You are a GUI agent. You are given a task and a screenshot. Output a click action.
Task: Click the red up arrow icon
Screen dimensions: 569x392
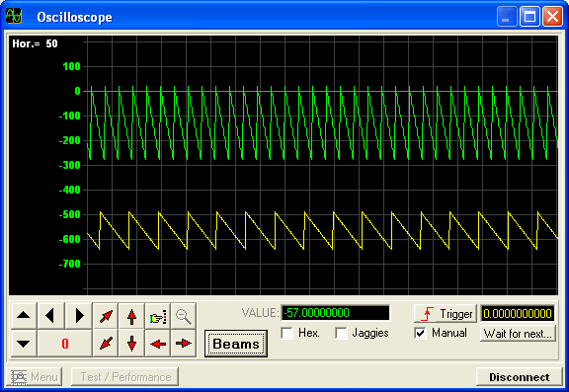pos(131,316)
